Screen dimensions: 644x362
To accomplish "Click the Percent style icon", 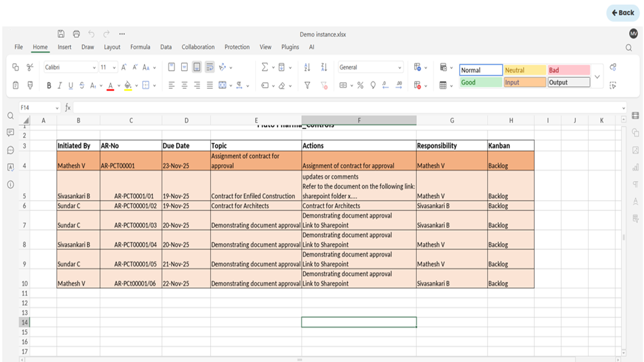I will pyautogui.click(x=360, y=85).
